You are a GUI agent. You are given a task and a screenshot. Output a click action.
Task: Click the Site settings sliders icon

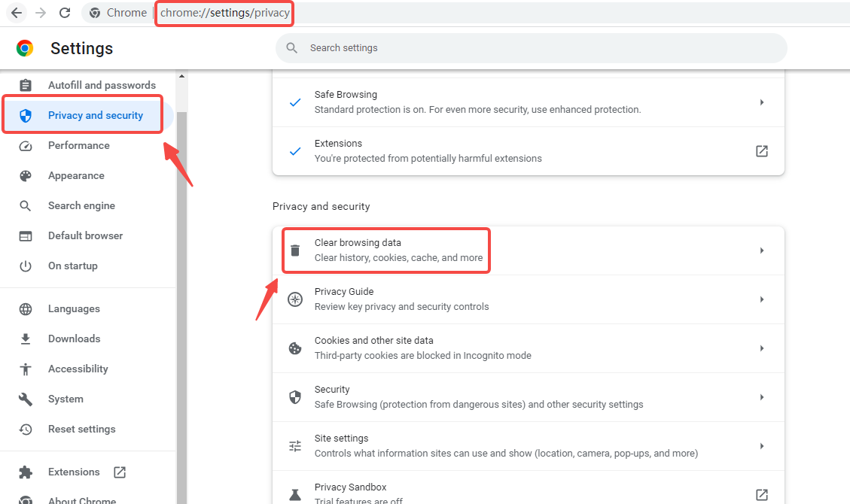(x=295, y=446)
